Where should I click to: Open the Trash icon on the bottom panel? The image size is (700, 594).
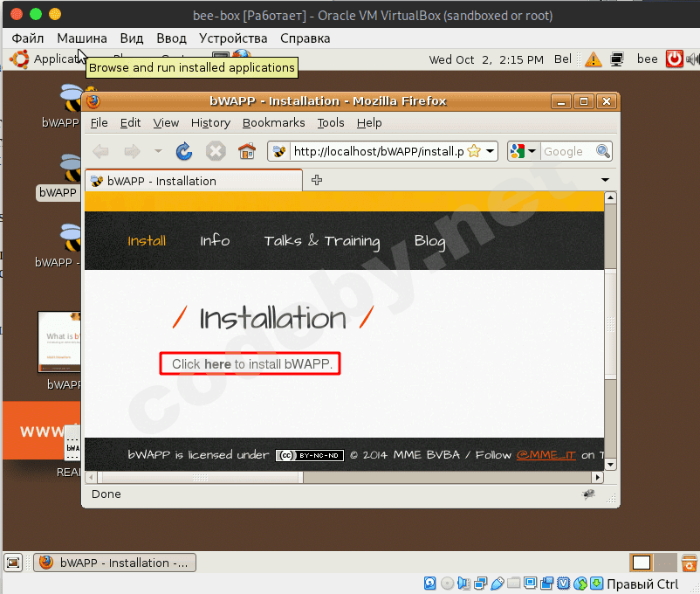[x=690, y=563]
